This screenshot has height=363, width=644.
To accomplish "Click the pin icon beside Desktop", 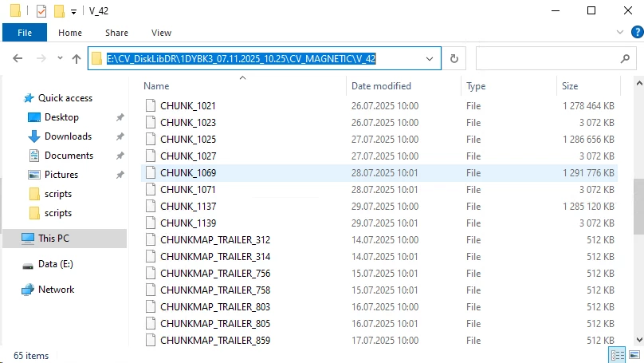I will coord(120,117).
